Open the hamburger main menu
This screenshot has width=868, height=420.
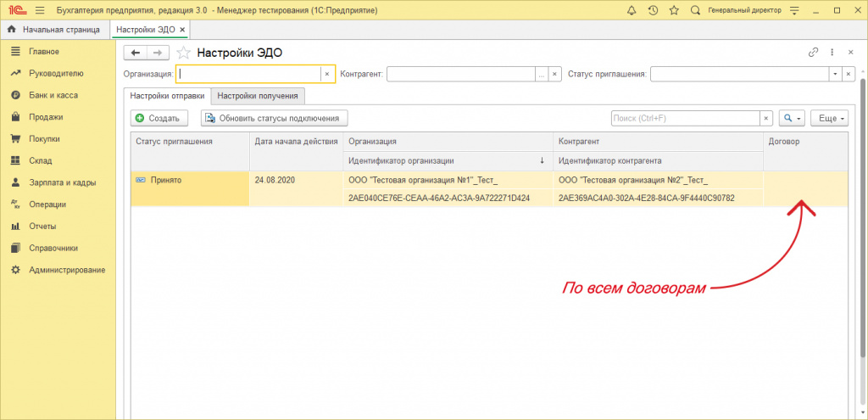tap(39, 10)
